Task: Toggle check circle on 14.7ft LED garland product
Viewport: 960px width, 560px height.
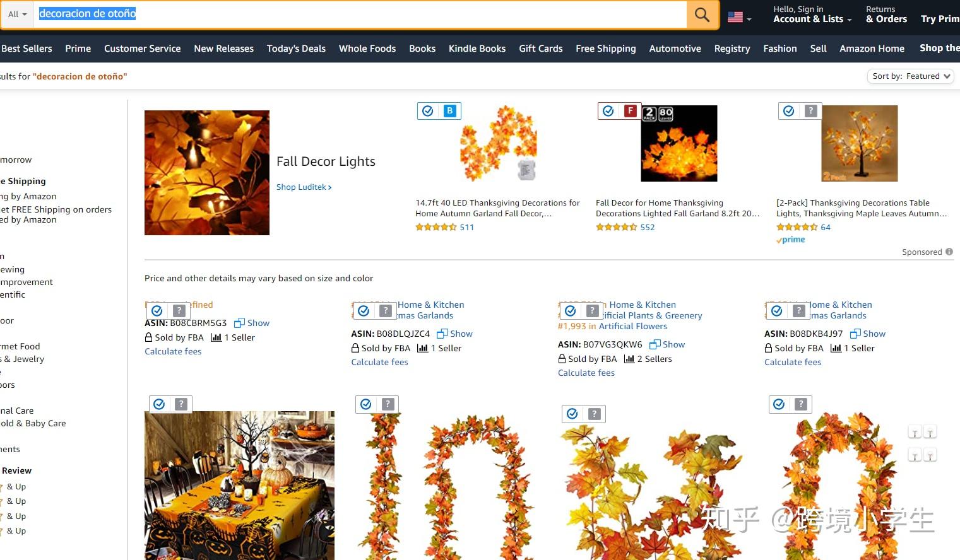Action: click(x=428, y=111)
